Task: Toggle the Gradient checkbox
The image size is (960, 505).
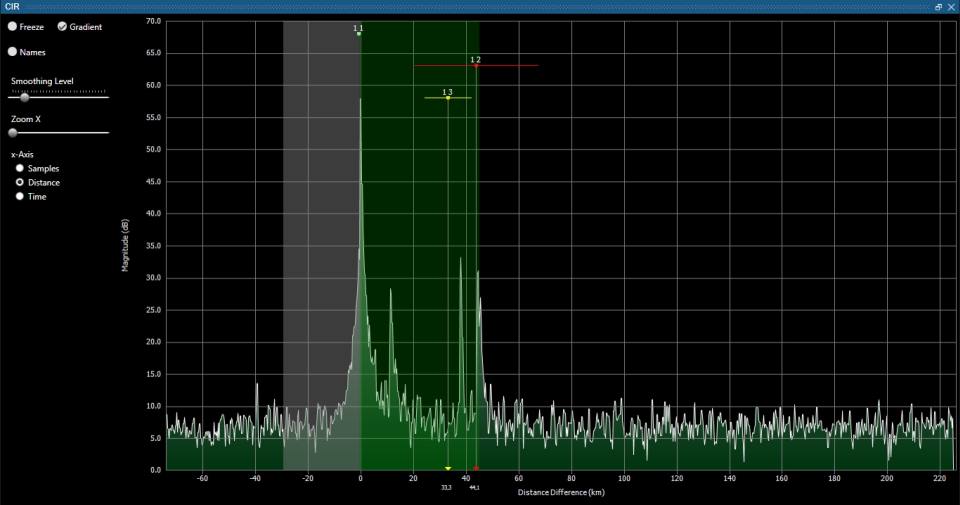Action: [x=62, y=27]
